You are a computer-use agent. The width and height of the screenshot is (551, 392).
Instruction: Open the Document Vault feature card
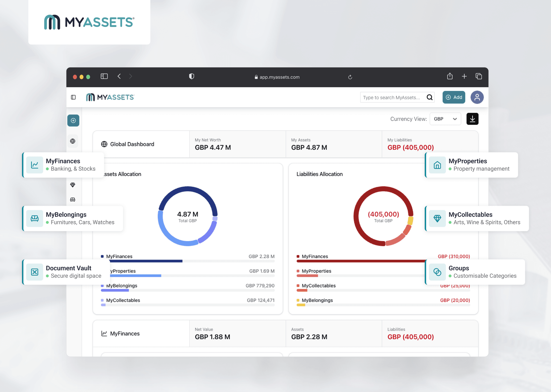66,272
